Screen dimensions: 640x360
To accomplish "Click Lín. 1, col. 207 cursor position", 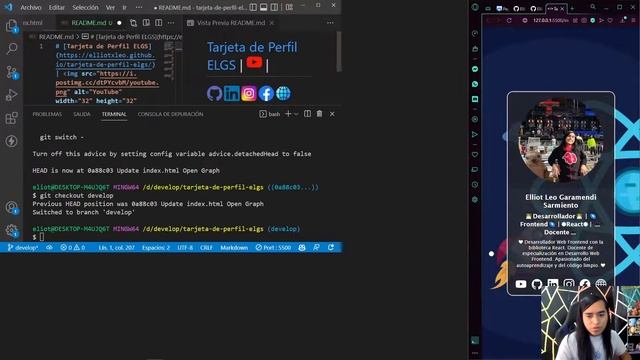I will tap(116, 247).
